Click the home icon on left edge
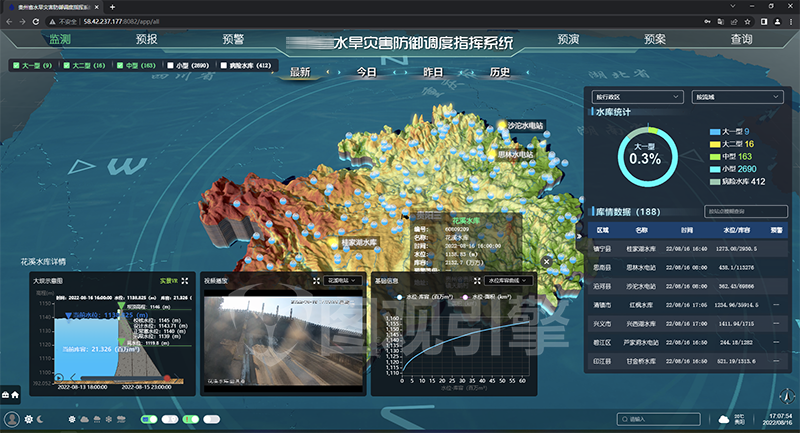 click(x=15, y=395)
